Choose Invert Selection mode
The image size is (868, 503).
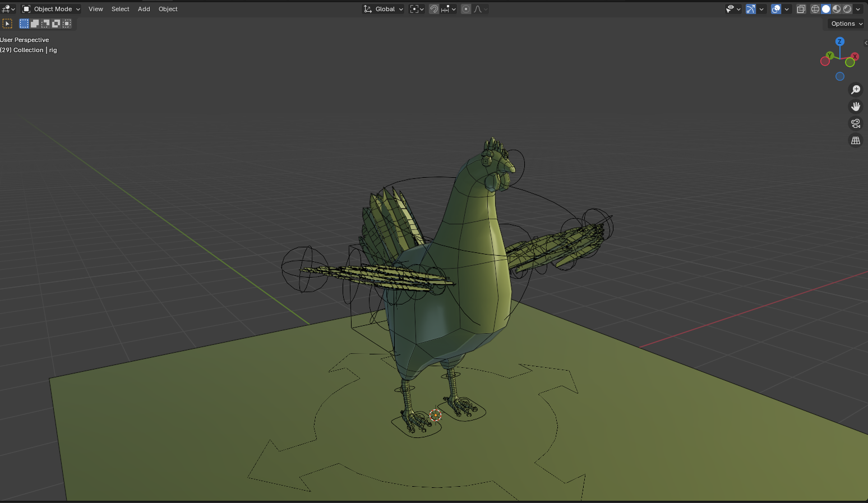(x=56, y=24)
